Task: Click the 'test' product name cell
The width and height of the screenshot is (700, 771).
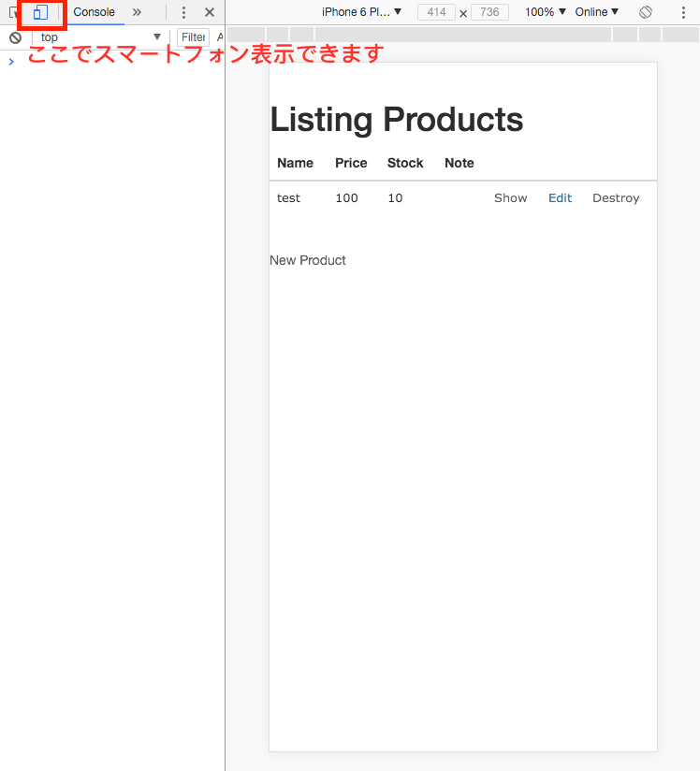Action: click(288, 198)
